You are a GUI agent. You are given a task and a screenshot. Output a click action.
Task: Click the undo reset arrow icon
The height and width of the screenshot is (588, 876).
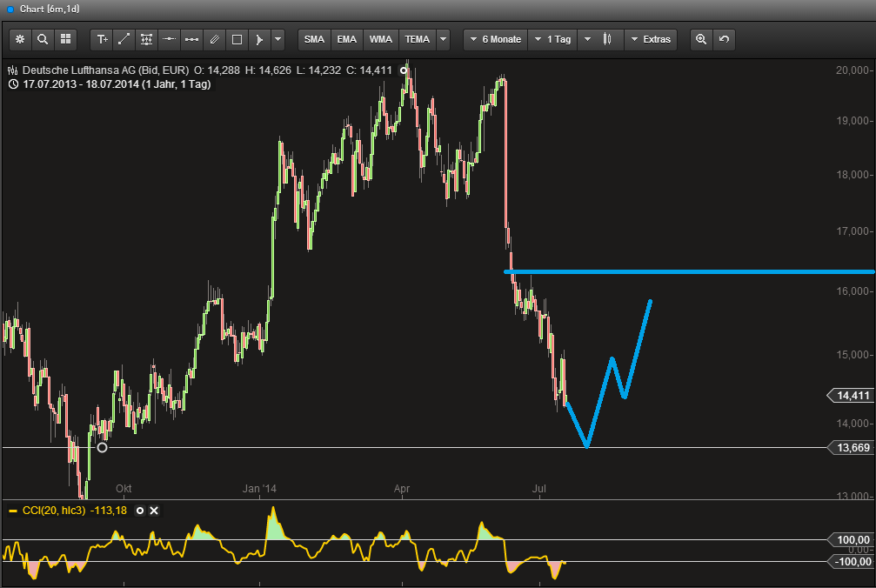point(724,40)
